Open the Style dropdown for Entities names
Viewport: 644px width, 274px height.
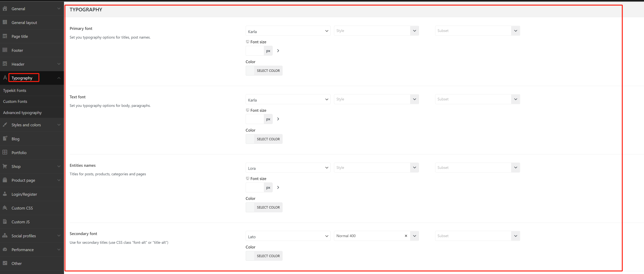click(x=376, y=167)
